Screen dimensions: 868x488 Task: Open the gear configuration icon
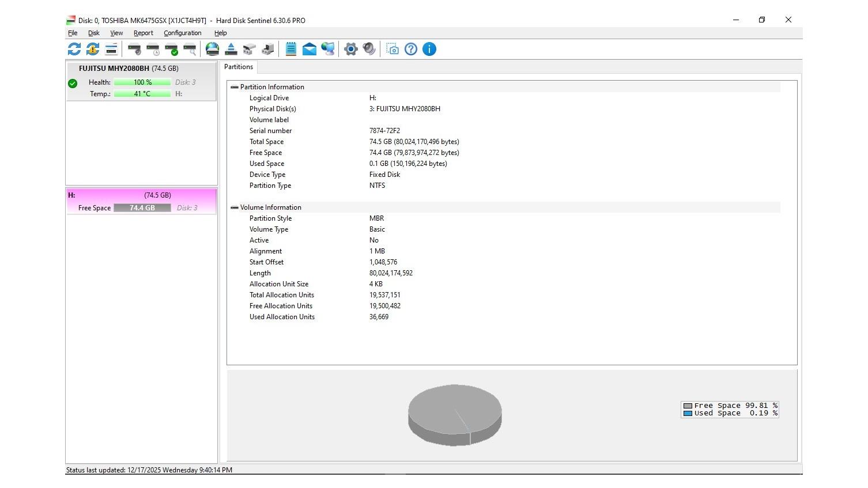(351, 49)
